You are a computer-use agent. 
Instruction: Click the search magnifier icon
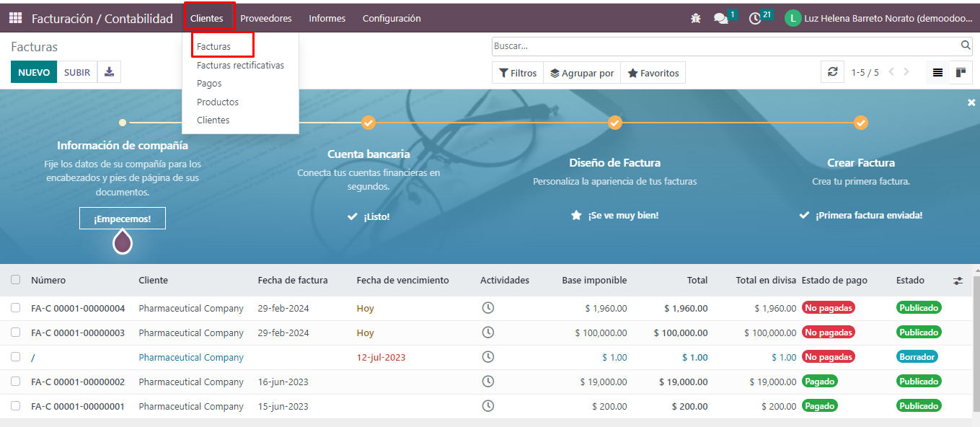tap(966, 45)
